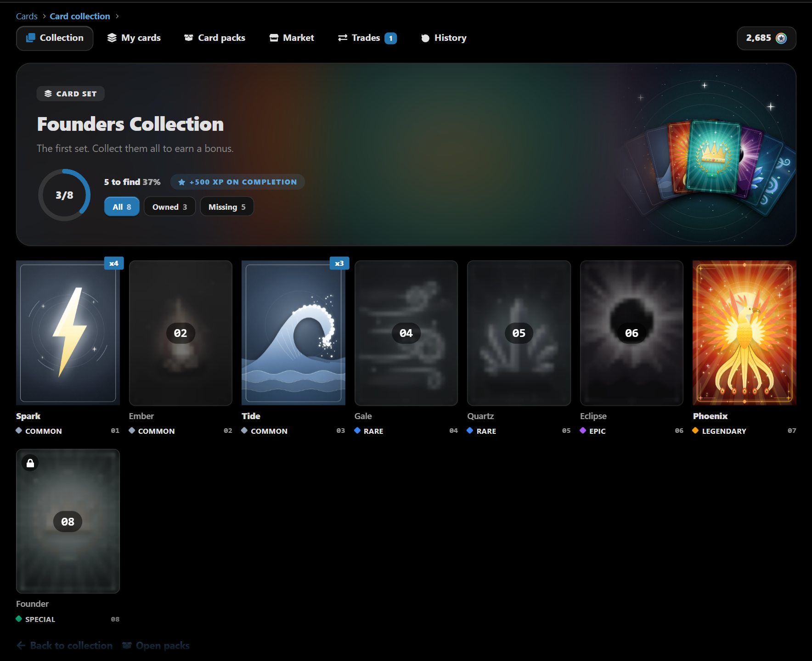Viewport: 812px width, 661px height.
Task: Click the lock icon on Founder card
Action: coord(30,463)
